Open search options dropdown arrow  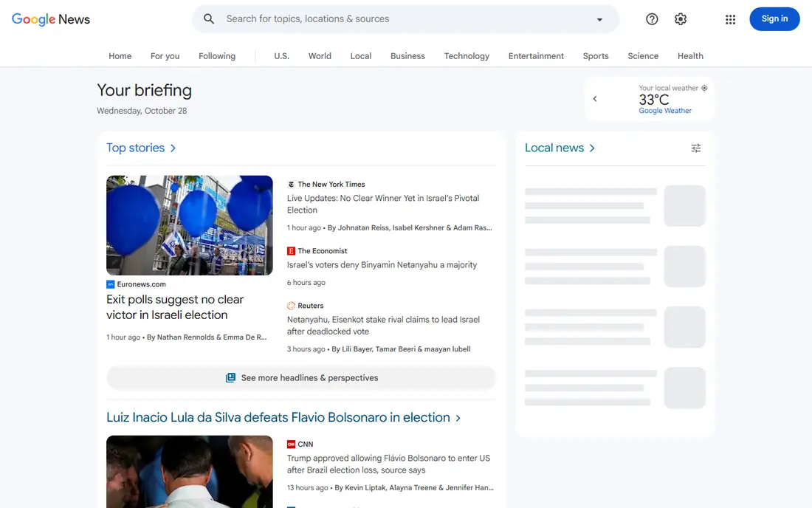click(599, 19)
